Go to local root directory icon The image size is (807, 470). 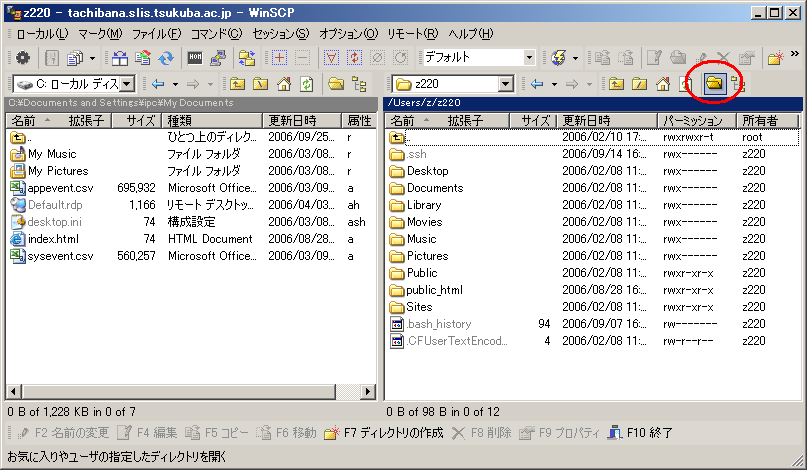tap(260, 84)
